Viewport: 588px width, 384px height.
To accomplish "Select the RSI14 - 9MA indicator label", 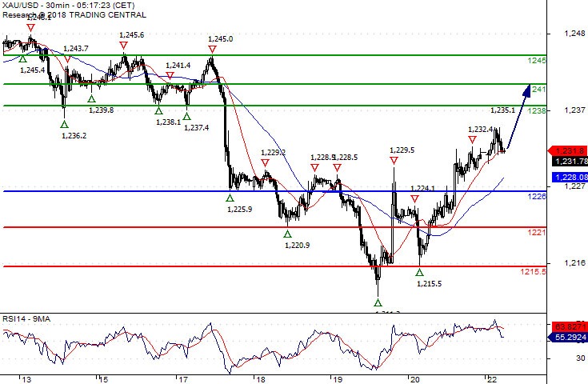I will [x=26, y=319].
